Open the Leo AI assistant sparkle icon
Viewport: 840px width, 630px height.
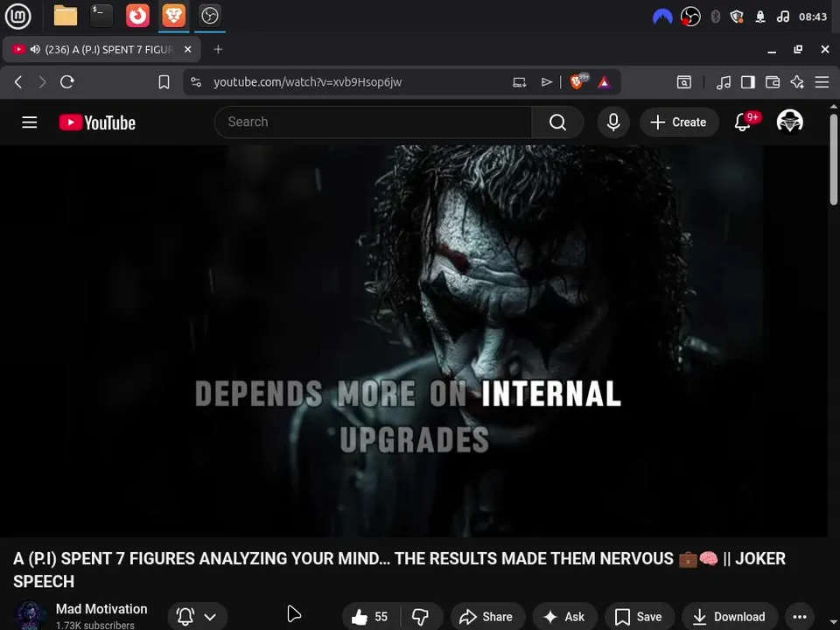click(797, 82)
